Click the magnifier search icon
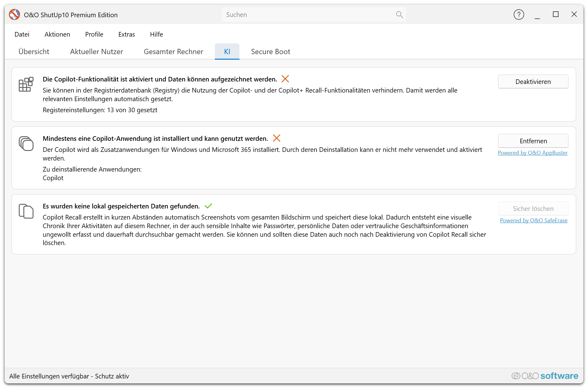The width and height of the screenshot is (588, 388). (x=399, y=15)
